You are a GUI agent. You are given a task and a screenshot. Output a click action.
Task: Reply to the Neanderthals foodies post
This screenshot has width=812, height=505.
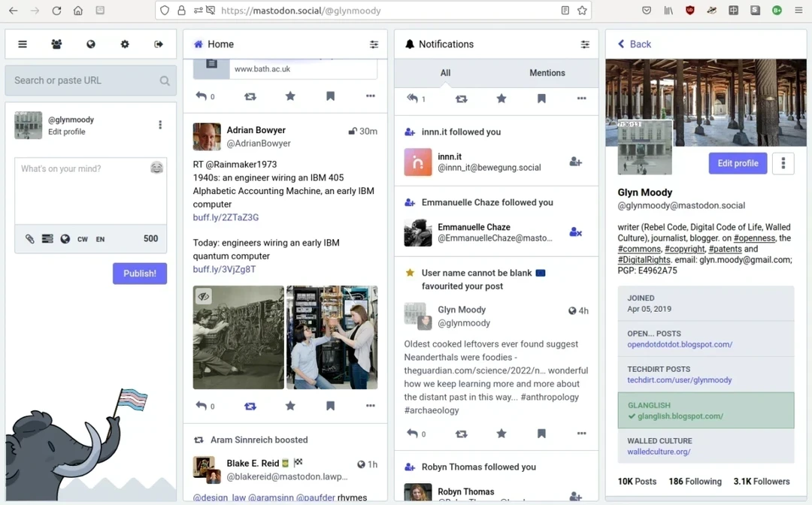(412, 434)
